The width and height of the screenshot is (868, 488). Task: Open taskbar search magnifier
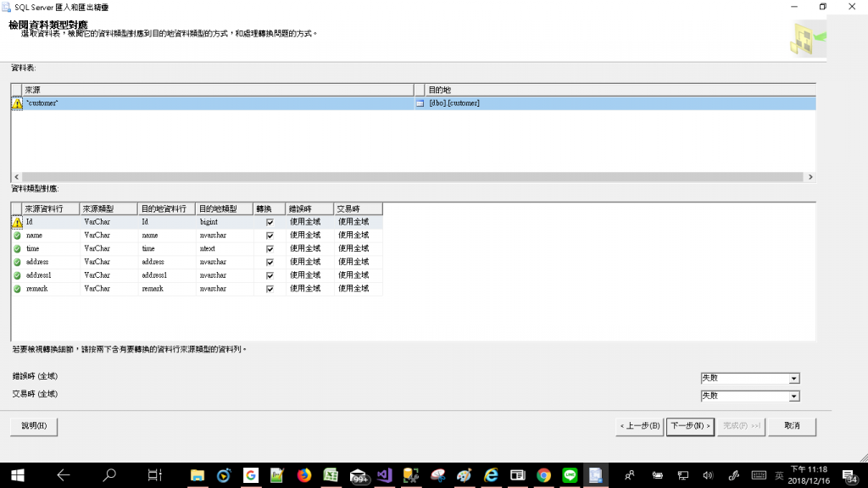click(109, 475)
